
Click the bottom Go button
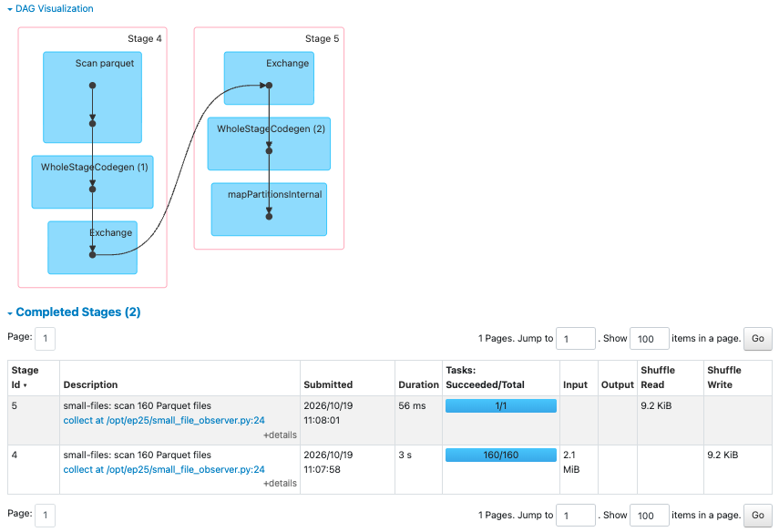pos(758,516)
